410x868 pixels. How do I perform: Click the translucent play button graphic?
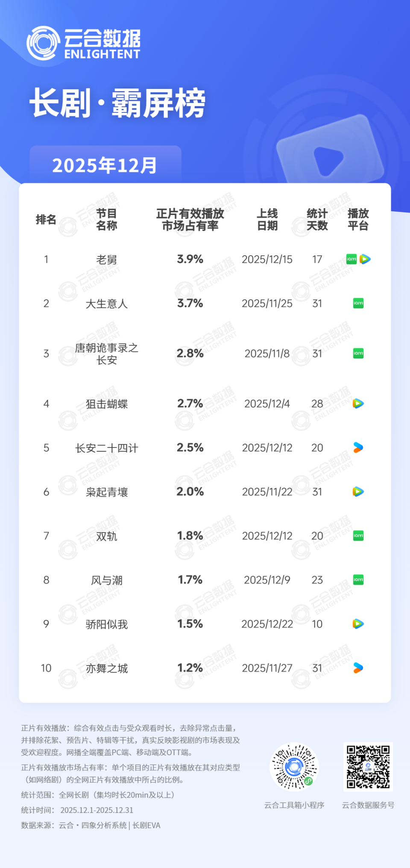pyautogui.click(x=328, y=160)
